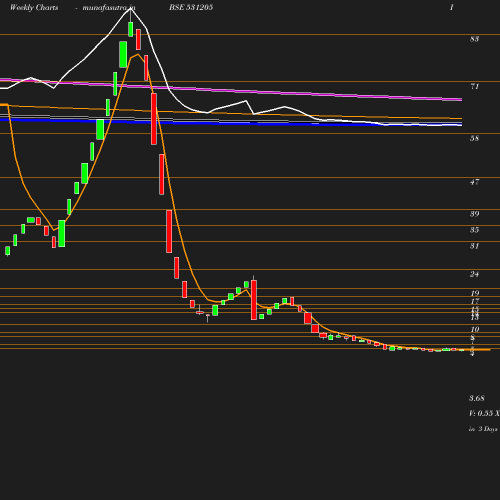Click the 35 price axis label
This screenshot has height=500, width=500.
pyautogui.click(x=474, y=230)
